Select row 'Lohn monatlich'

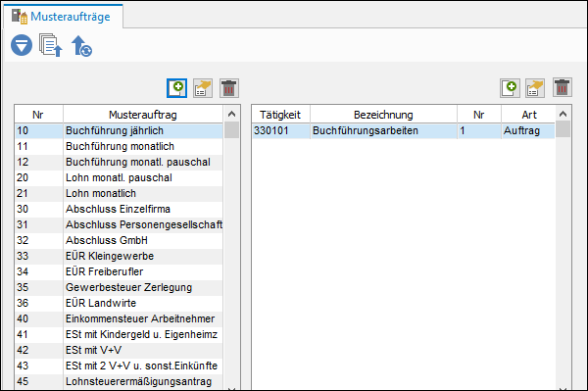119,193
